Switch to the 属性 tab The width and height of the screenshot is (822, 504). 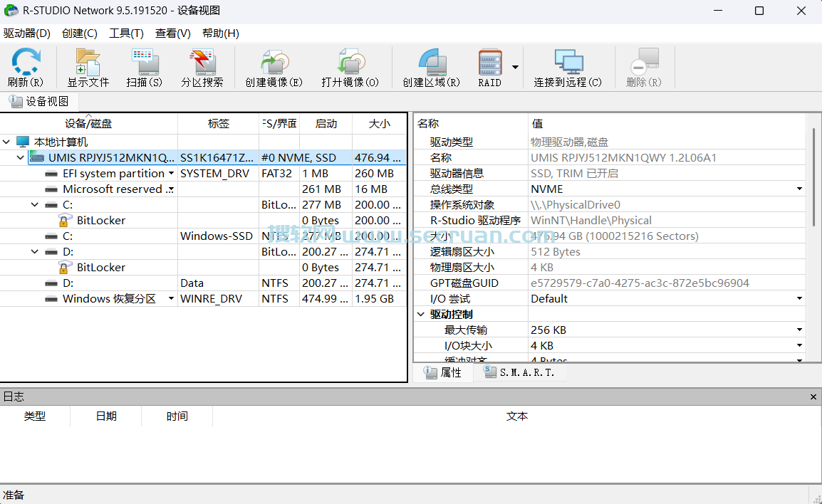[x=444, y=372]
